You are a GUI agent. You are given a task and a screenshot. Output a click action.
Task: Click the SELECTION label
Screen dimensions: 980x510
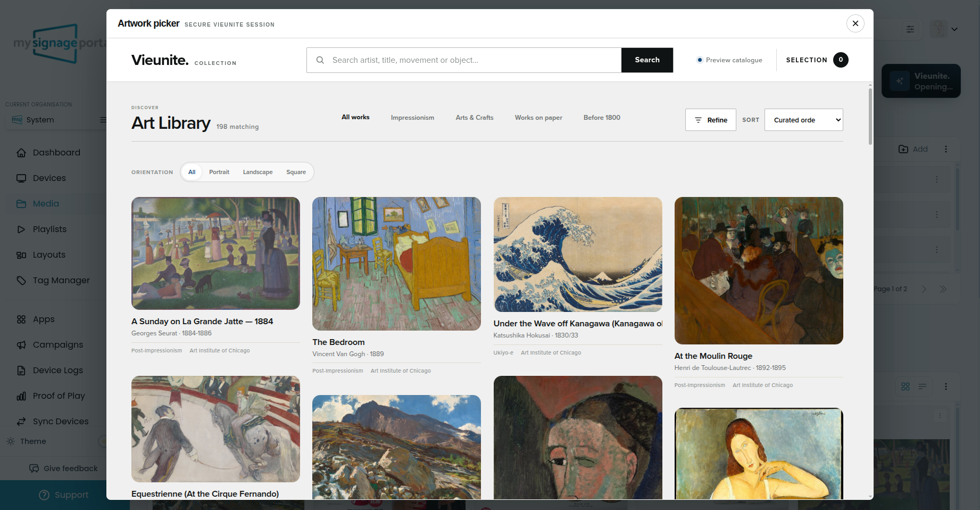[807, 60]
